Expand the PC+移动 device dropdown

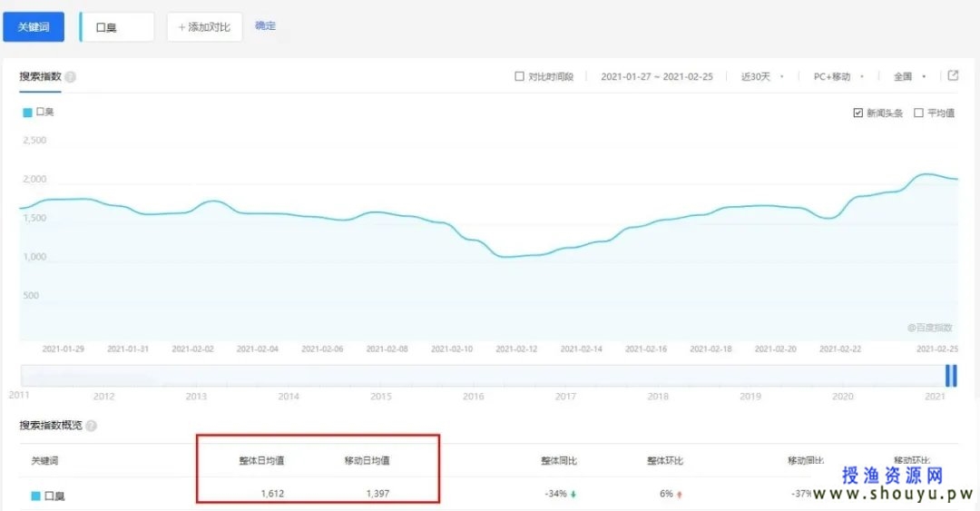click(x=838, y=77)
